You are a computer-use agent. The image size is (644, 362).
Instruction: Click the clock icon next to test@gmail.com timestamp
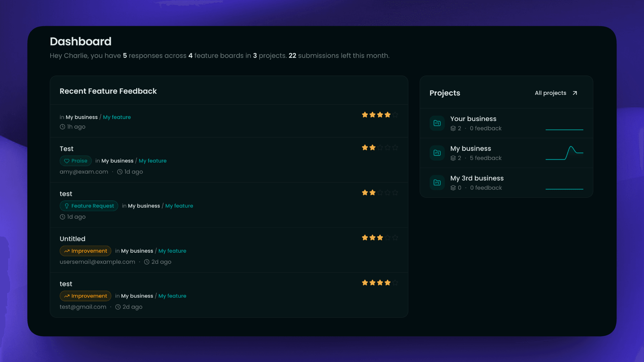118,307
